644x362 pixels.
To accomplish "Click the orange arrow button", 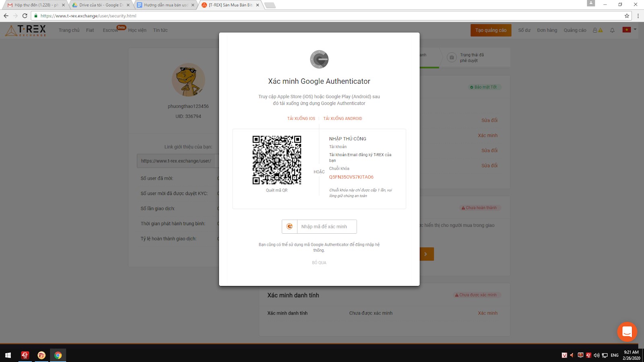I will [x=426, y=254].
